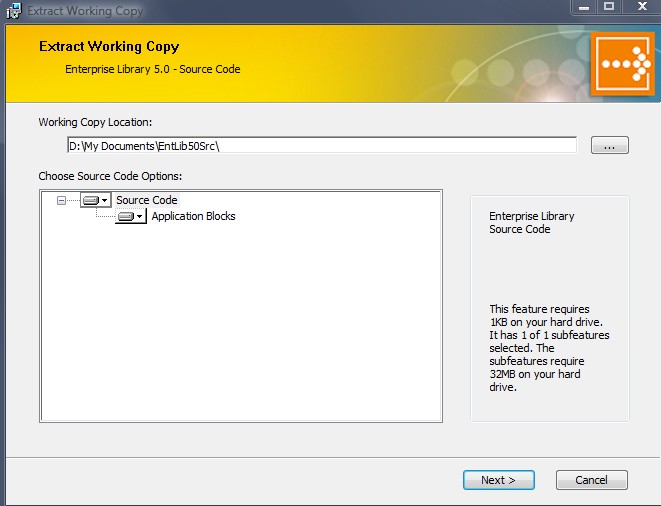Click the installer icon in title bar
This screenshot has height=506, width=661.
pos(14,11)
